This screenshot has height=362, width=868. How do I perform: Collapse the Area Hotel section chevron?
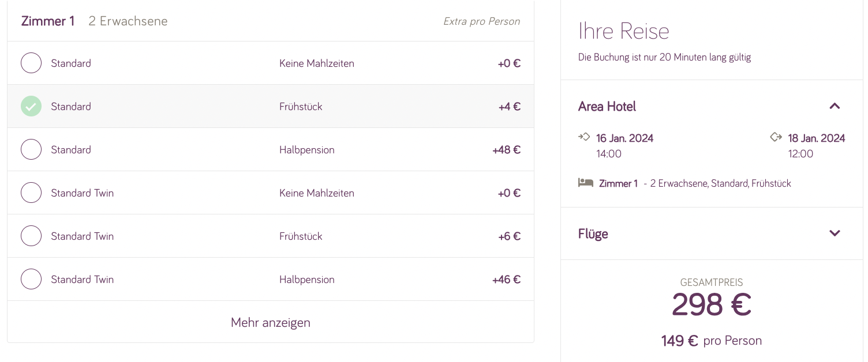click(x=835, y=106)
